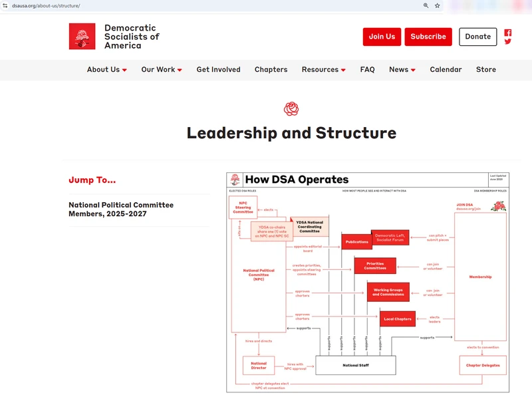Viewport: 532px width, 395px height.
Task: Expand the News dropdown menu
Action: (402, 70)
